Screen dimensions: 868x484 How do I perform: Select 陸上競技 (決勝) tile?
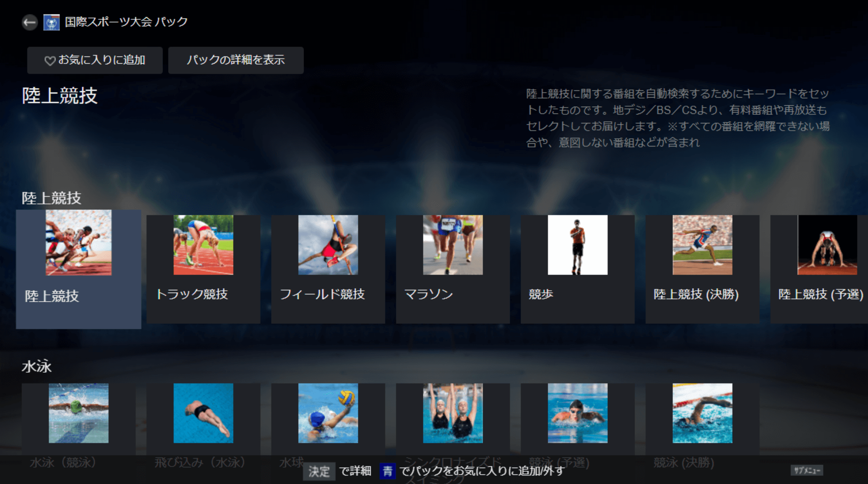(703, 269)
